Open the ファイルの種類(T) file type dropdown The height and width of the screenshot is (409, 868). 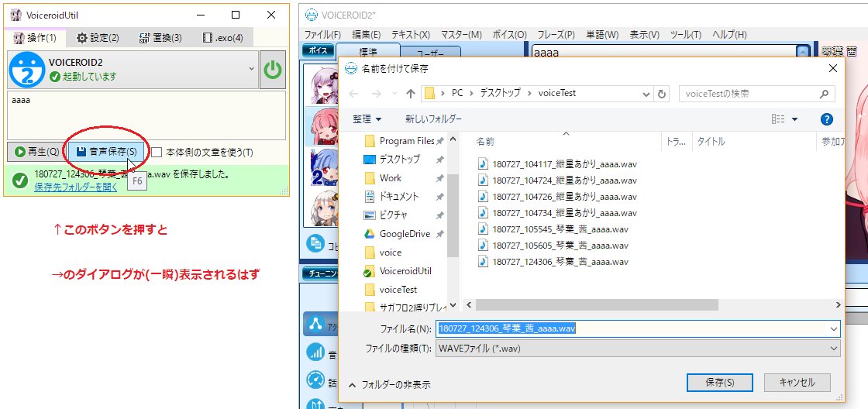click(638, 348)
